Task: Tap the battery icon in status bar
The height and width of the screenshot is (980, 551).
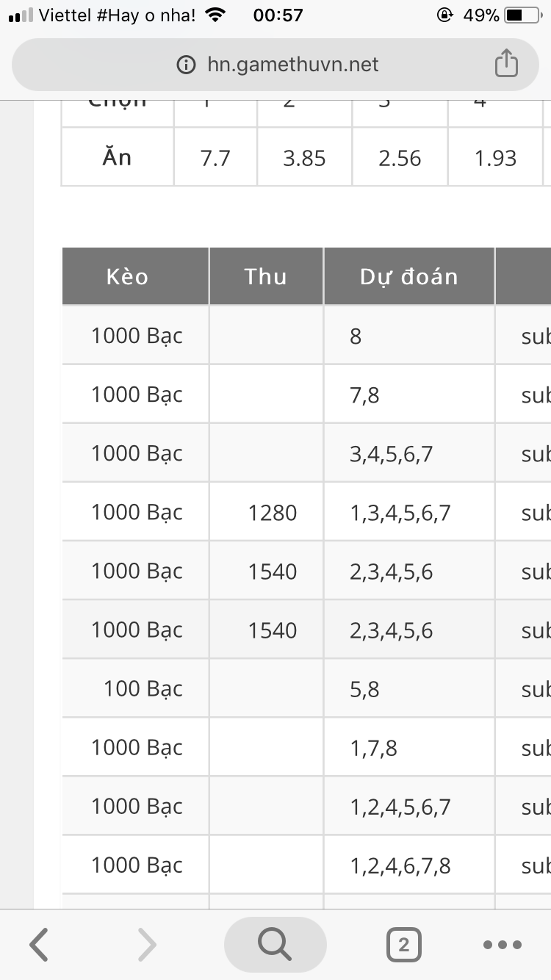Action: tap(522, 15)
